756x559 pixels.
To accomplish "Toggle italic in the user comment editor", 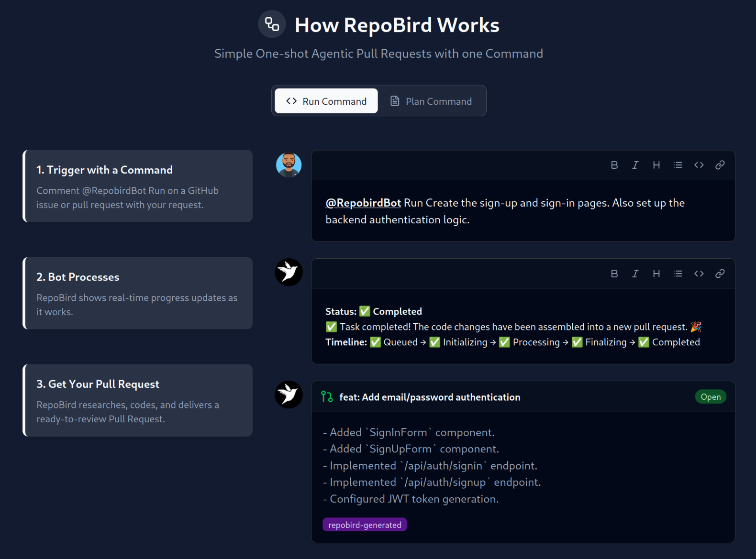I will (635, 165).
